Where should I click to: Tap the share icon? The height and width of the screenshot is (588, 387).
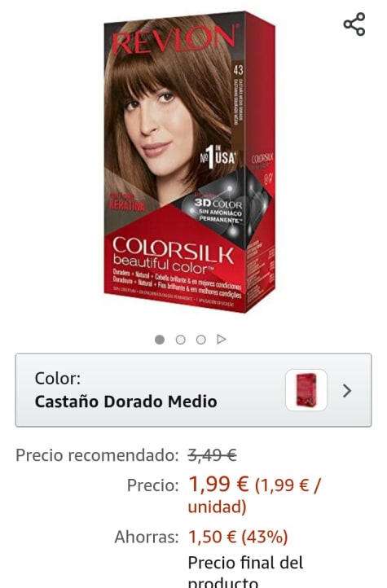click(x=354, y=24)
